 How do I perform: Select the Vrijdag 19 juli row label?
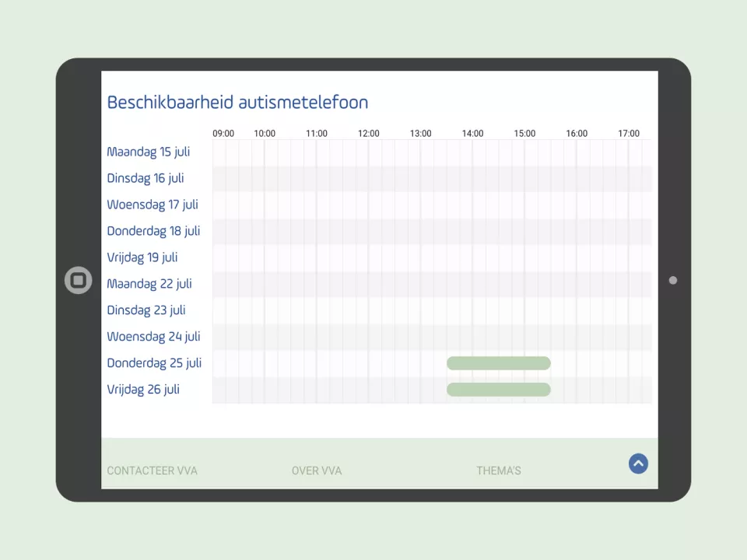click(142, 257)
